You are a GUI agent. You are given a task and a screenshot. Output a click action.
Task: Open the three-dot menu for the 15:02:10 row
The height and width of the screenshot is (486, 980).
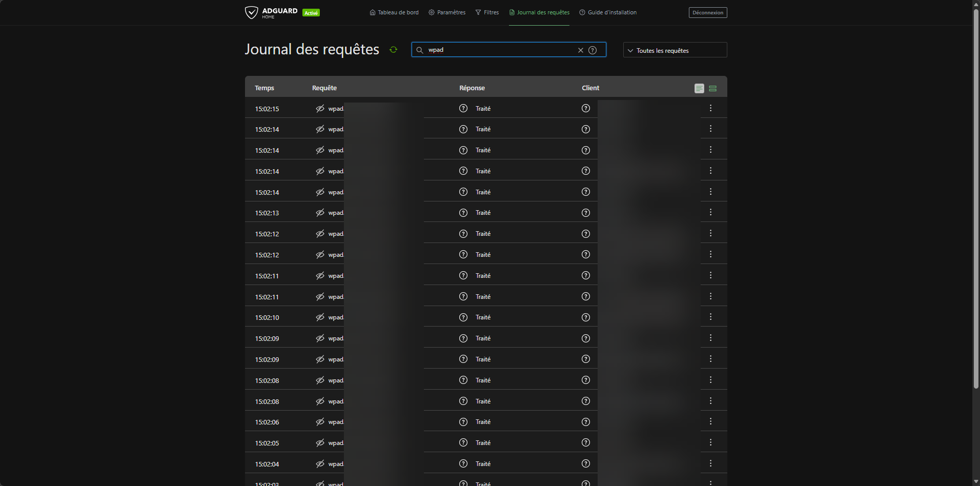click(711, 317)
